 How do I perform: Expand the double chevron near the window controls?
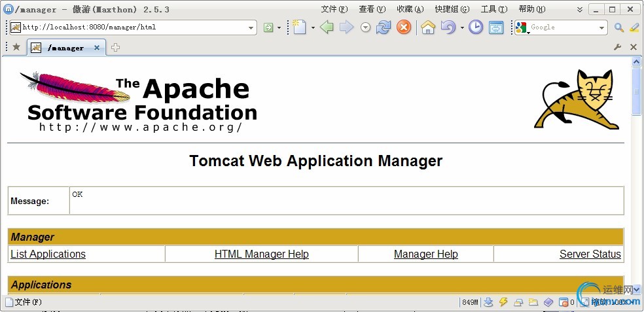[x=579, y=9]
